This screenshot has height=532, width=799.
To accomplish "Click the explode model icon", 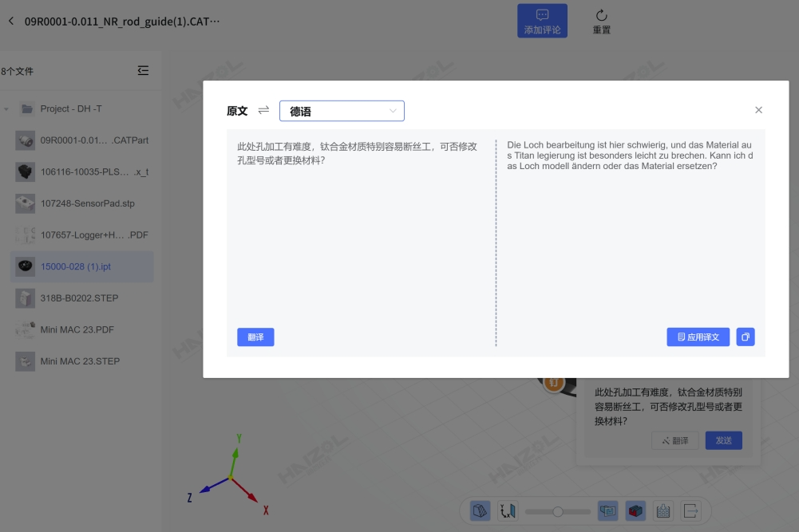I will (x=607, y=510).
